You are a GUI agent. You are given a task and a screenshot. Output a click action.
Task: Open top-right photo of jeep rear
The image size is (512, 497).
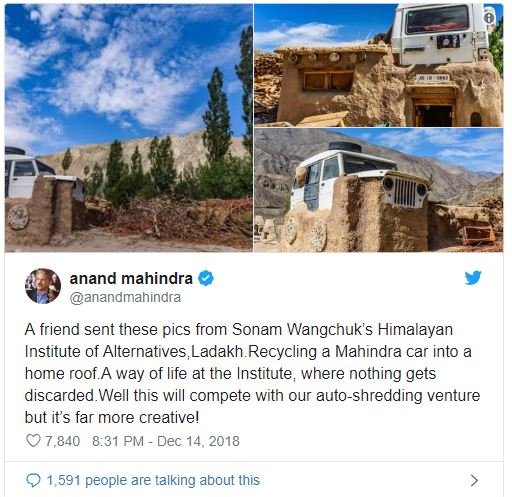(x=378, y=65)
